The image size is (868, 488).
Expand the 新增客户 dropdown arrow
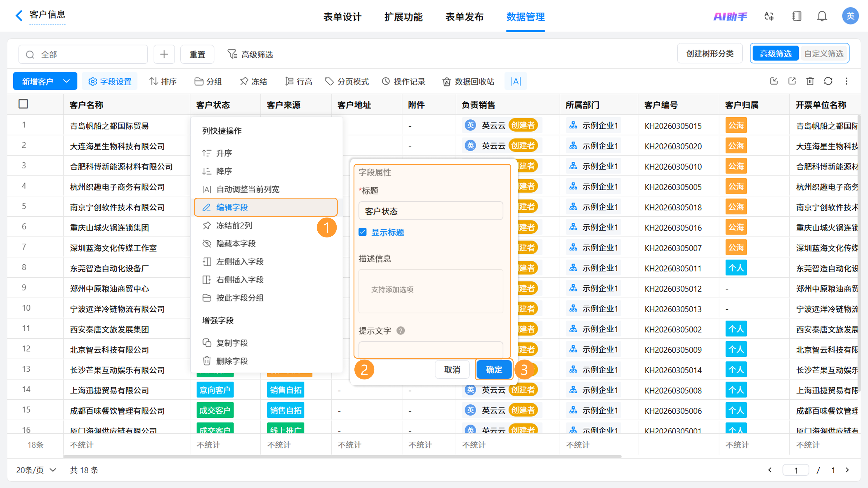click(x=67, y=81)
